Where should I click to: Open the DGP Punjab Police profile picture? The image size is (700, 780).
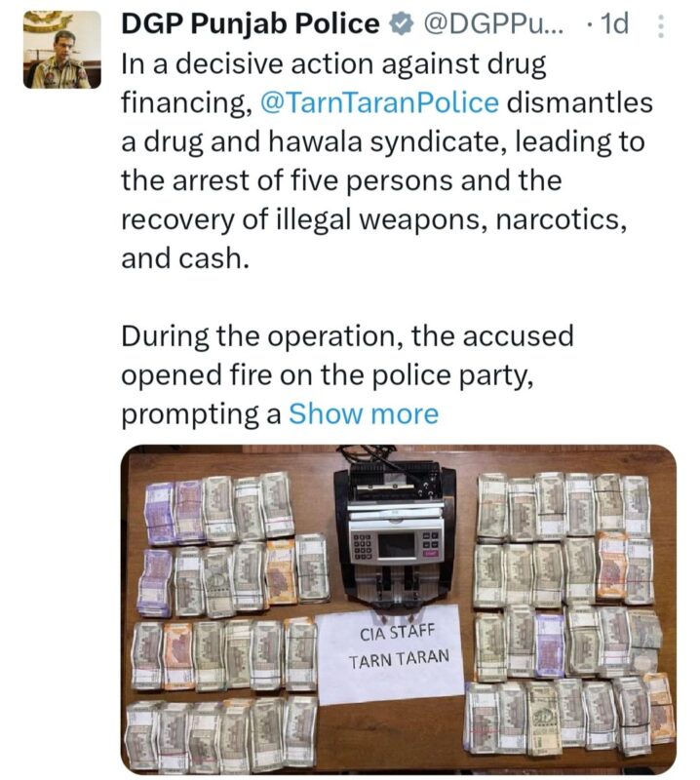click(x=62, y=50)
